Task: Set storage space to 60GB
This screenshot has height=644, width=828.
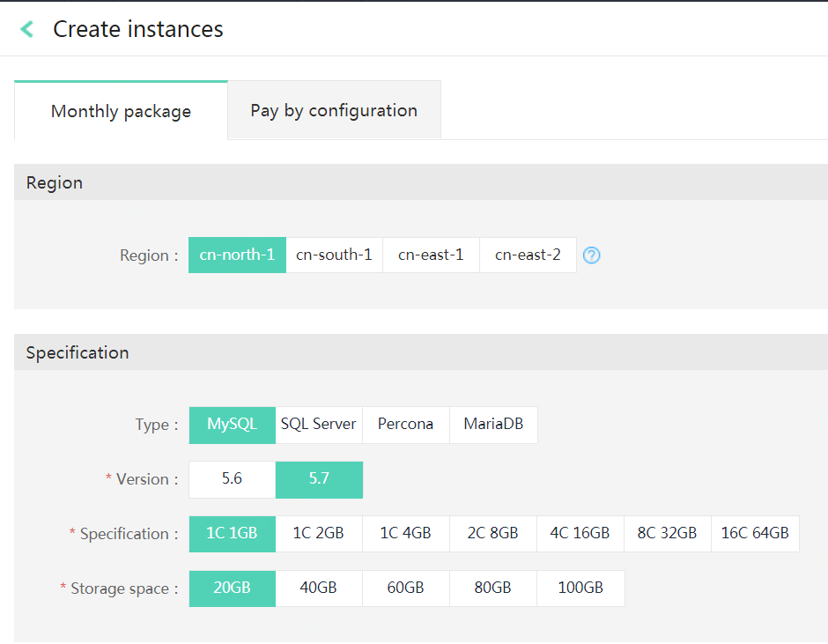Action: 406,588
